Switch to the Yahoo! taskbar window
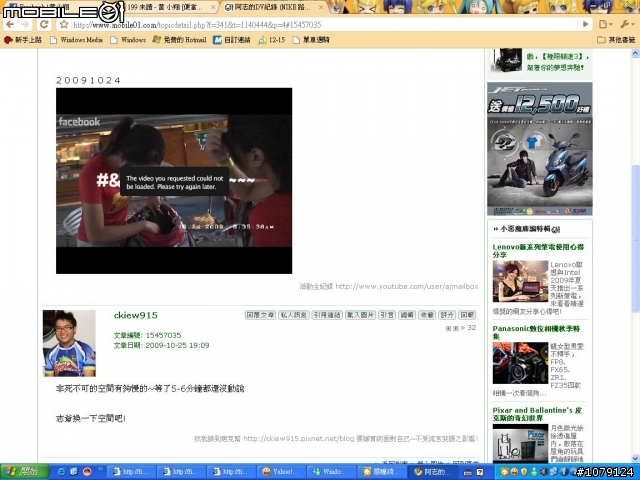This screenshot has height=480, width=640. (281, 471)
